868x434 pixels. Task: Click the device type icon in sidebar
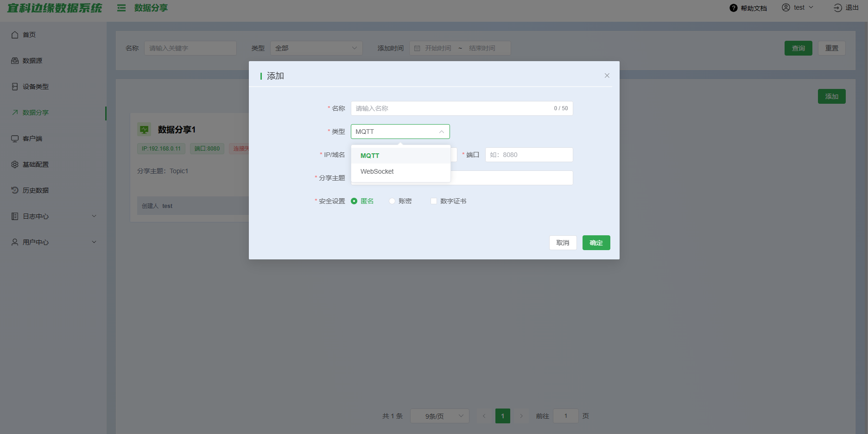(15, 87)
